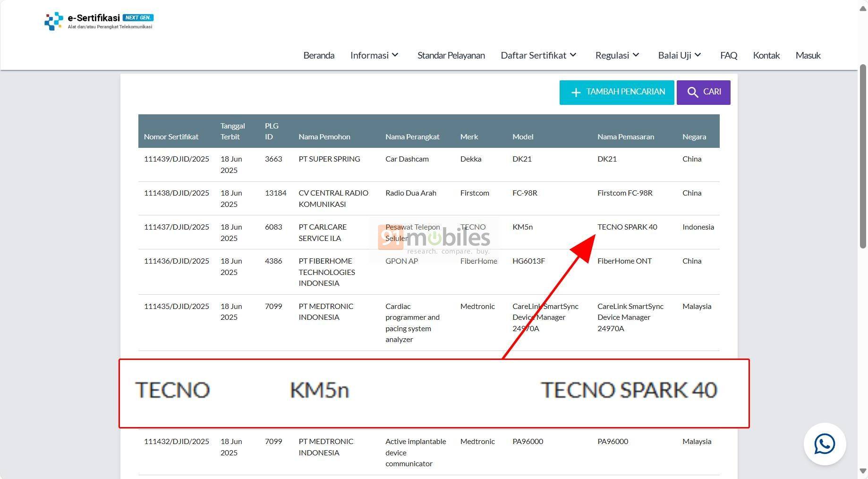Open the WhatsApp chat bubble

(825, 444)
